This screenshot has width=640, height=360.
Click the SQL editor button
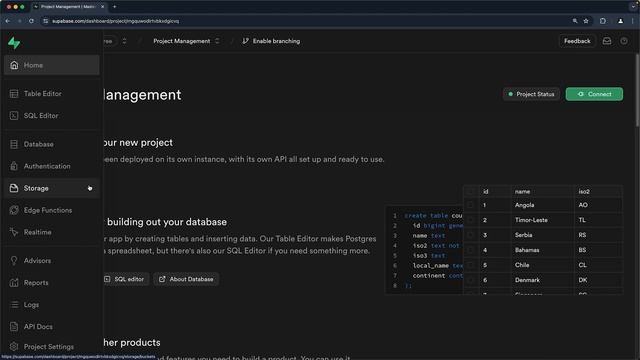pos(124,279)
